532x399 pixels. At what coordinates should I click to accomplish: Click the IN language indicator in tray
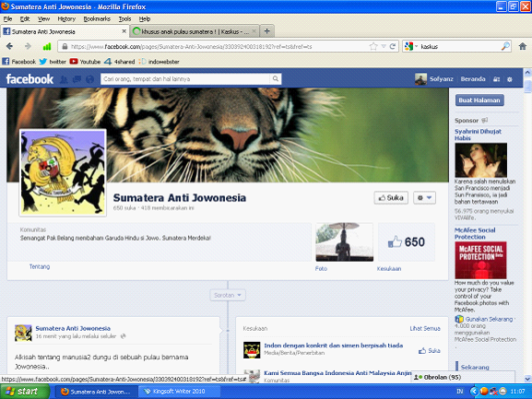point(460,392)
